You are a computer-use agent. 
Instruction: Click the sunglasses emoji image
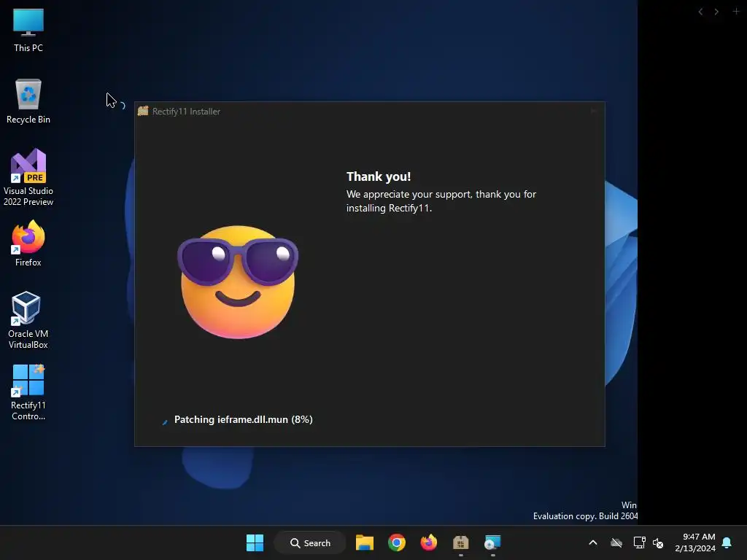(x=238, y=282)
